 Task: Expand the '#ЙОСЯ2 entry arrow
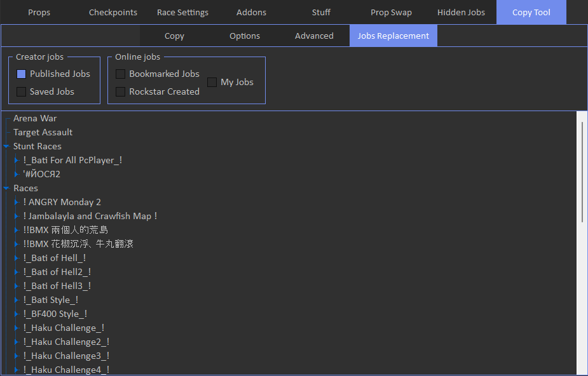(17, 174)
